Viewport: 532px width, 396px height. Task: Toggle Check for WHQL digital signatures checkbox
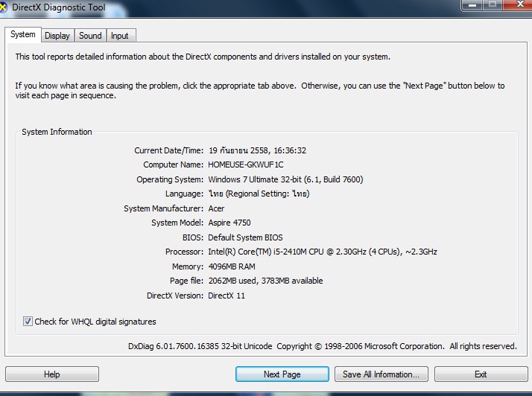coord(28,321)
